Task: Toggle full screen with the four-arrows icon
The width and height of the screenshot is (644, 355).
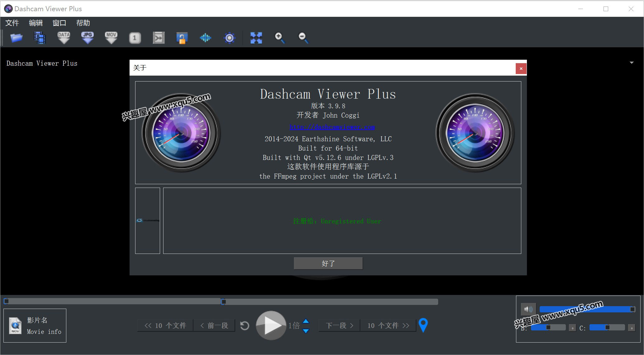Action: click(256, 38)
